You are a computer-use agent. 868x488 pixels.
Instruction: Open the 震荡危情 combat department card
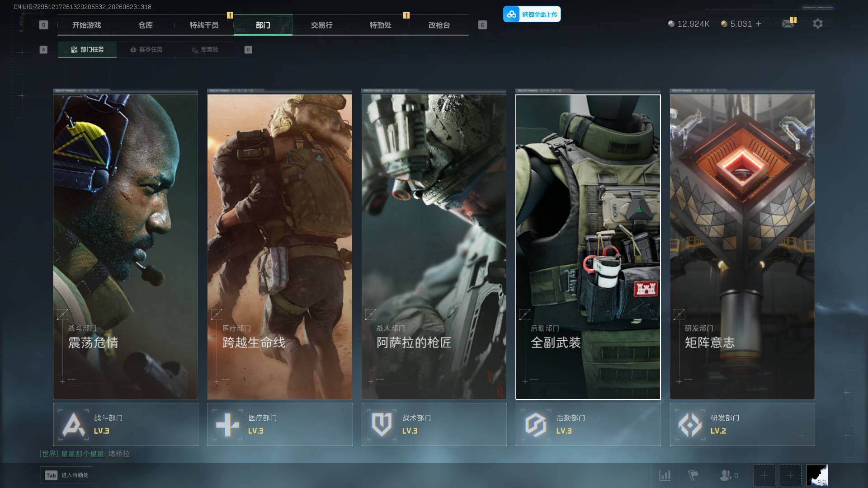(x=126, y=246)
